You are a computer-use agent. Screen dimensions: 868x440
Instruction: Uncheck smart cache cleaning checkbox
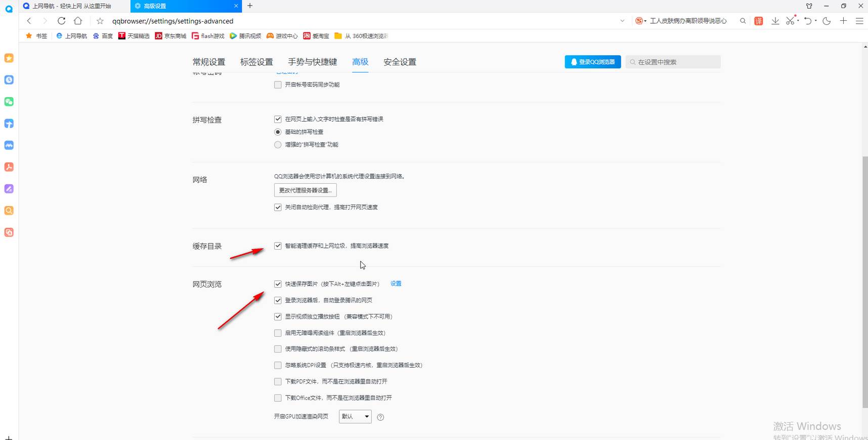(x=278, y=246)
